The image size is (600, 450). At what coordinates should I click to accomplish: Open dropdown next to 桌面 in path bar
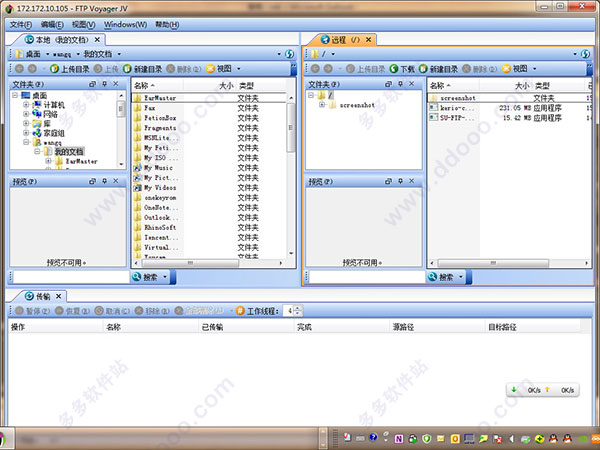(x=47, y=54)
